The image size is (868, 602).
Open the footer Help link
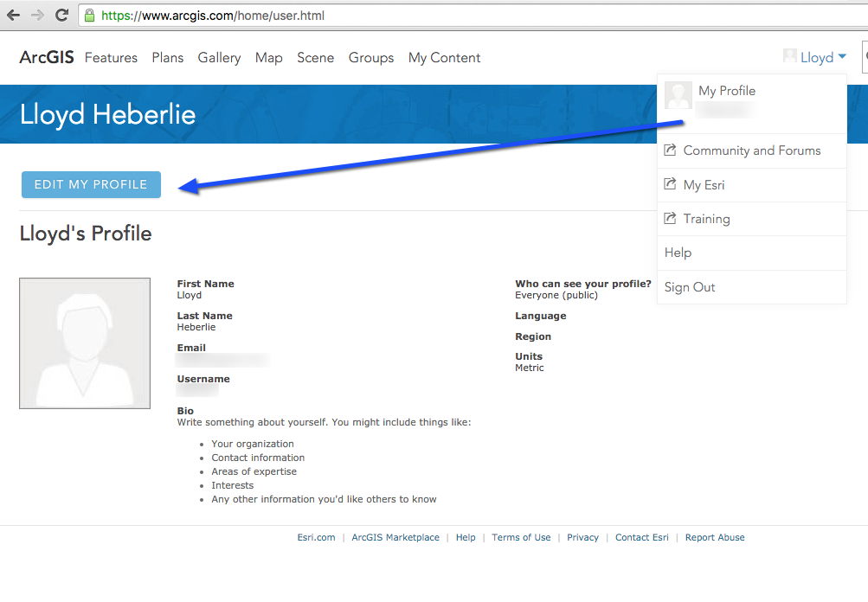(466, 537)
